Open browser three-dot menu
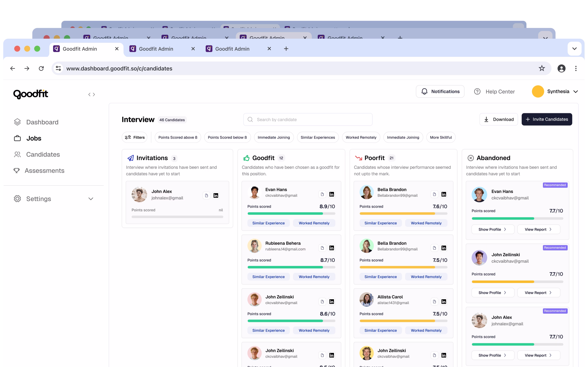 click(x=576, y=69)
